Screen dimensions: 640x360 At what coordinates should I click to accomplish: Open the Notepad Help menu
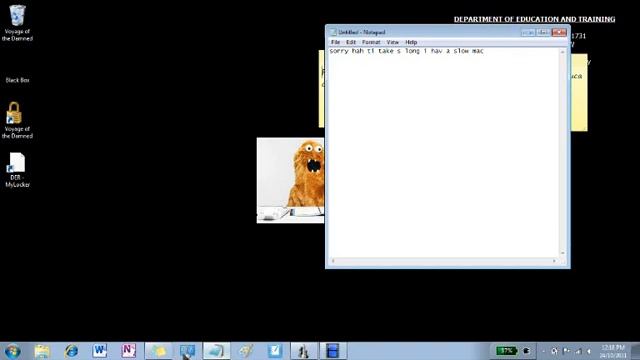tap(411, 42)
